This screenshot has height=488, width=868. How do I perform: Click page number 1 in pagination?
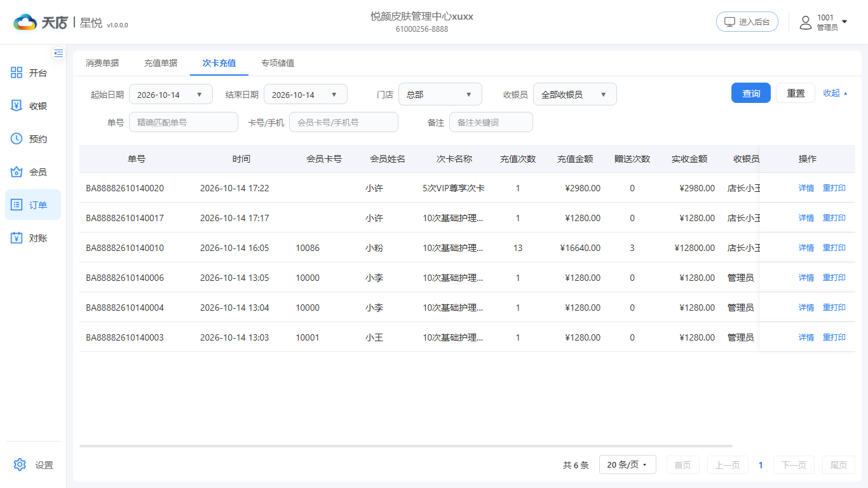coord(761,465)
